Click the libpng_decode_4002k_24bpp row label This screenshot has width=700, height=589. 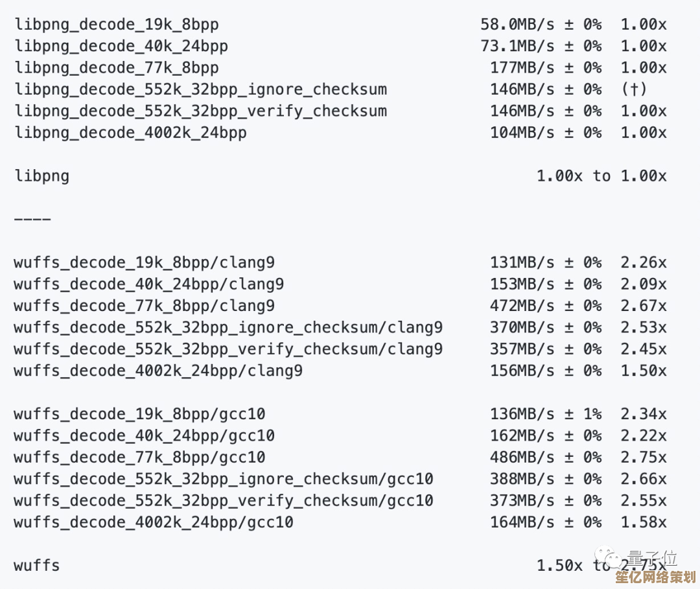pyautogui.click(x=131, y=133)
